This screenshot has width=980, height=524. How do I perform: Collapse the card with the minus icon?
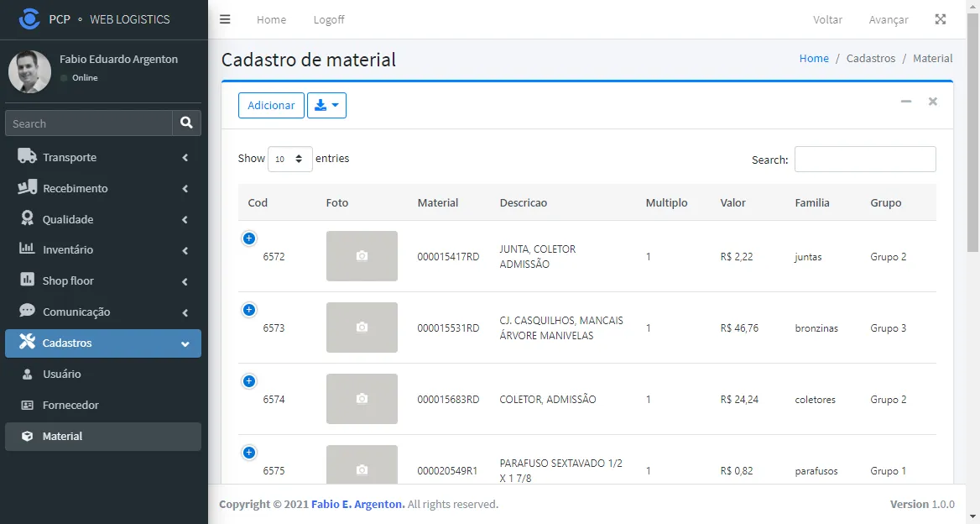(905, 102)
